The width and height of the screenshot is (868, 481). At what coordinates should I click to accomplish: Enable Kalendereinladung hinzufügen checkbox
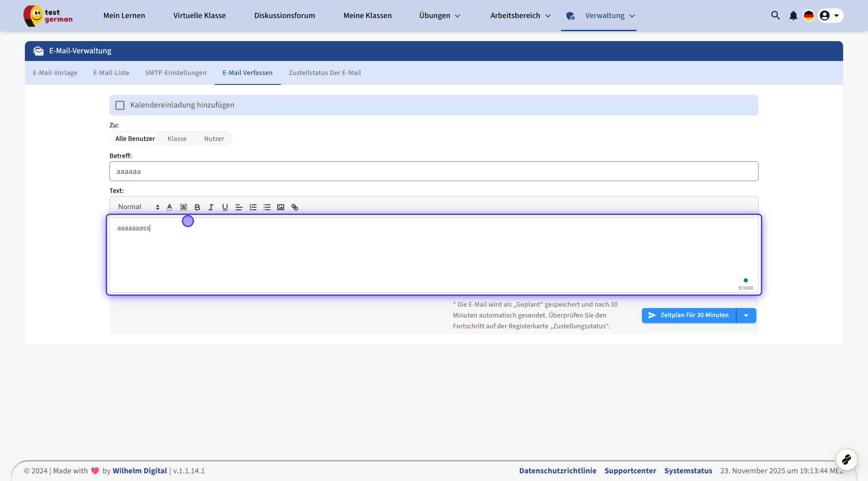point(120,105)
